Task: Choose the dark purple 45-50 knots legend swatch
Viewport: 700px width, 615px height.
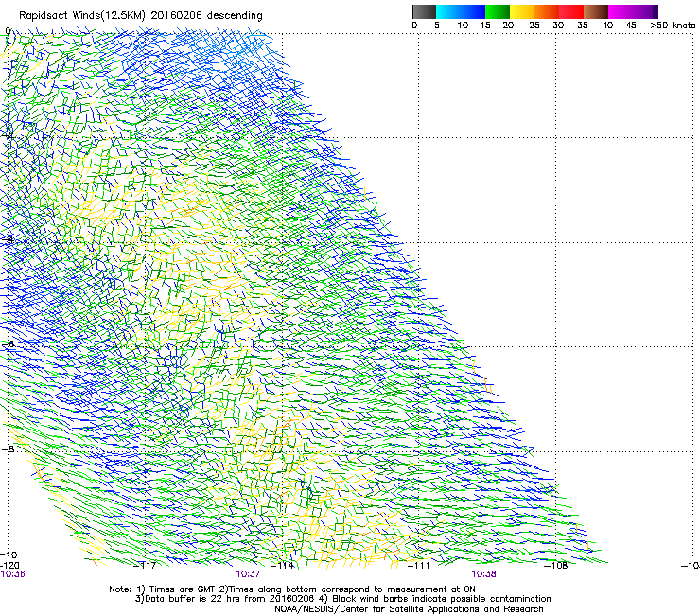Action: [x=645, y=11]
